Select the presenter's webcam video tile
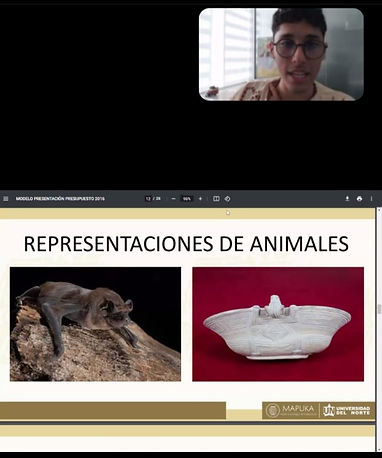 (x=281, y=54)
